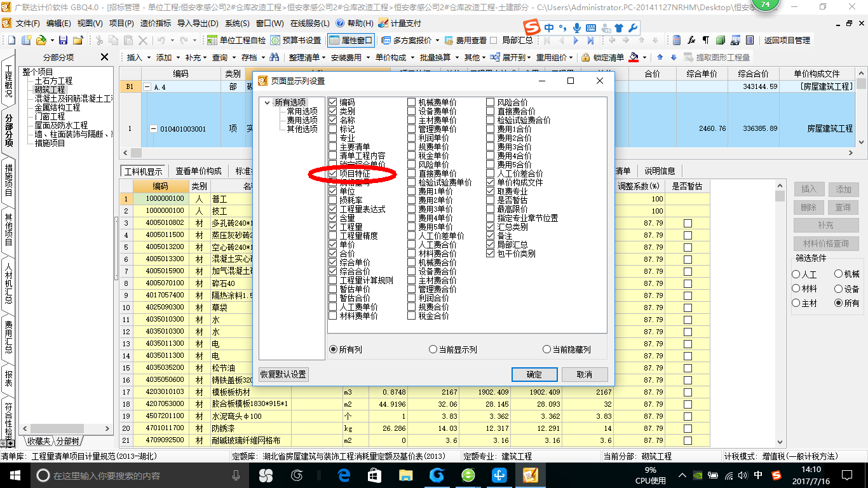Viewport: 868px width, 488px height.
Task: Open the 单位工程自检 self-check tool
Action: pyautogui.click(x=237, y=40)
